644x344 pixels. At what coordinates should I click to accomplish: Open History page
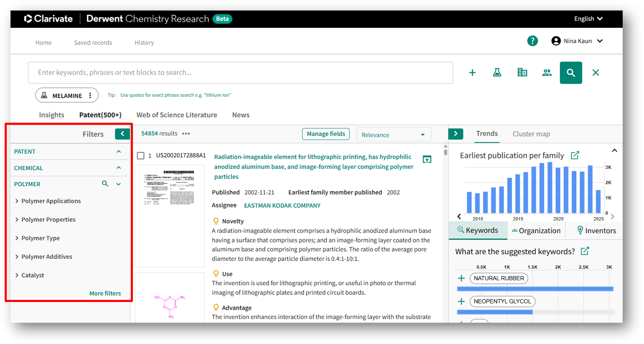pos(144,42)
